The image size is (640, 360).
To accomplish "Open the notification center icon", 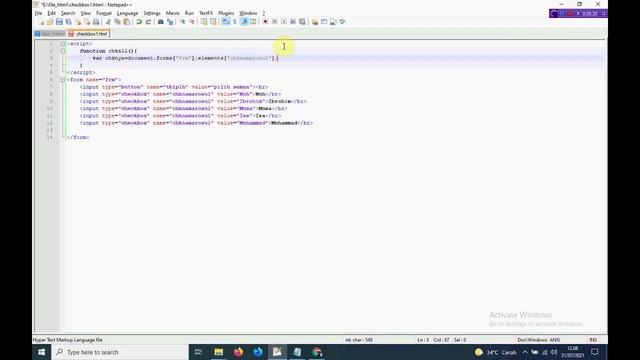I will pos(595,352).
